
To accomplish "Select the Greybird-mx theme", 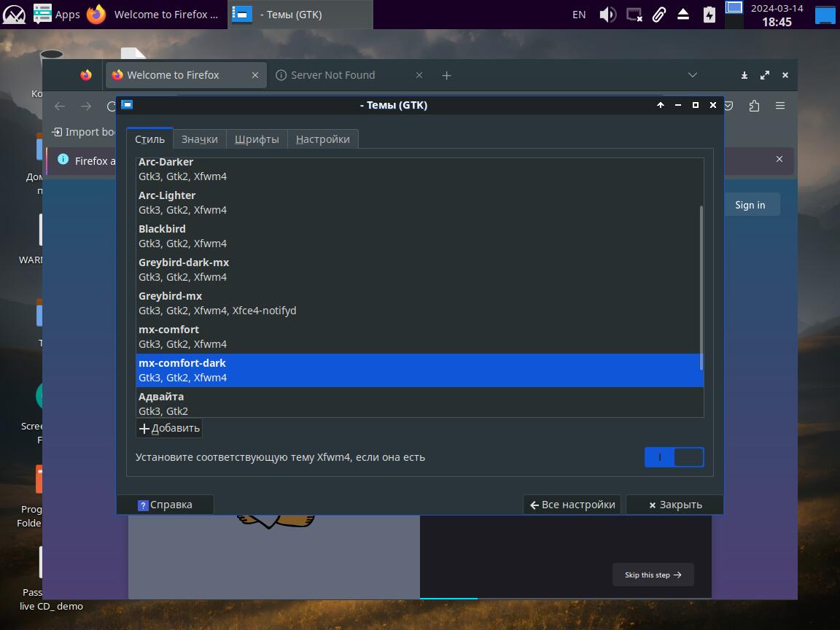I will click(419, 303).
